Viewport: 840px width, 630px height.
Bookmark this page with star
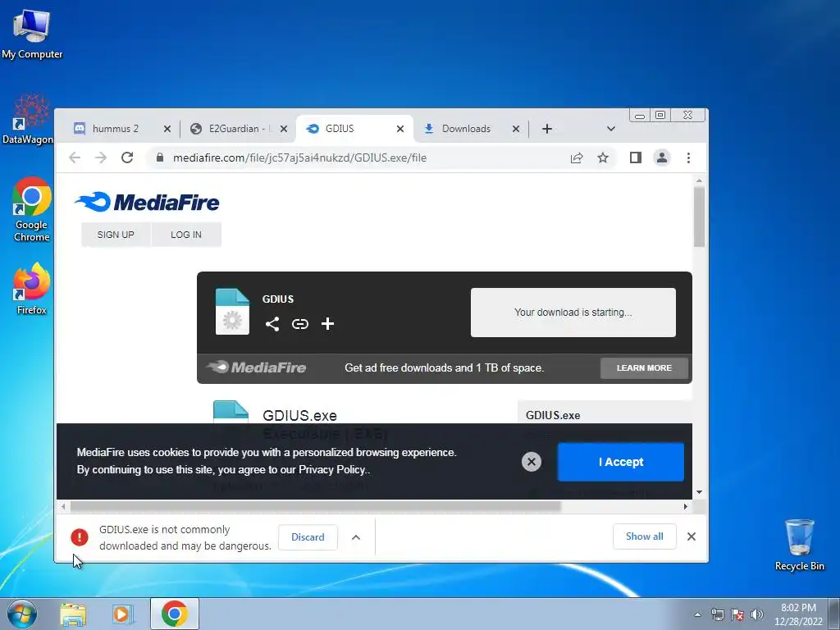click(x=603, y=157)
